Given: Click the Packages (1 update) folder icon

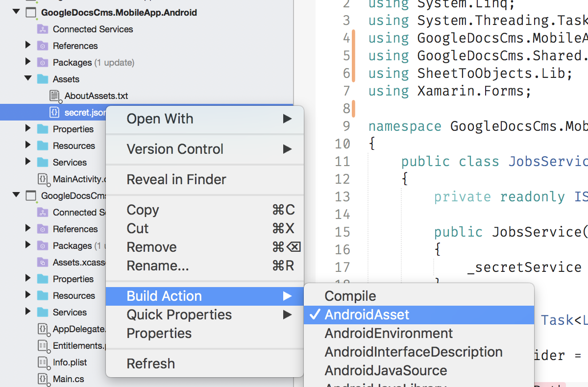Looking at the screenshot, I should (x=43, y=63).
